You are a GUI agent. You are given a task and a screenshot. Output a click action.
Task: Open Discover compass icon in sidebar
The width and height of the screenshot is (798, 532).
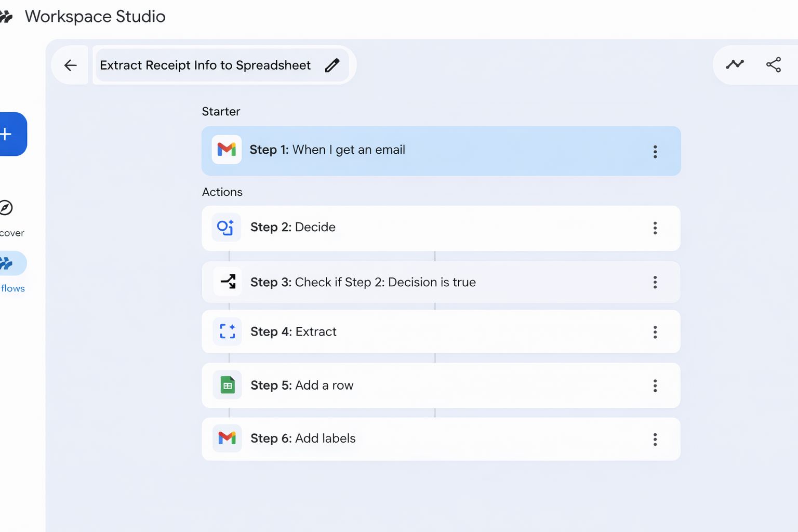tap(6, 208)
